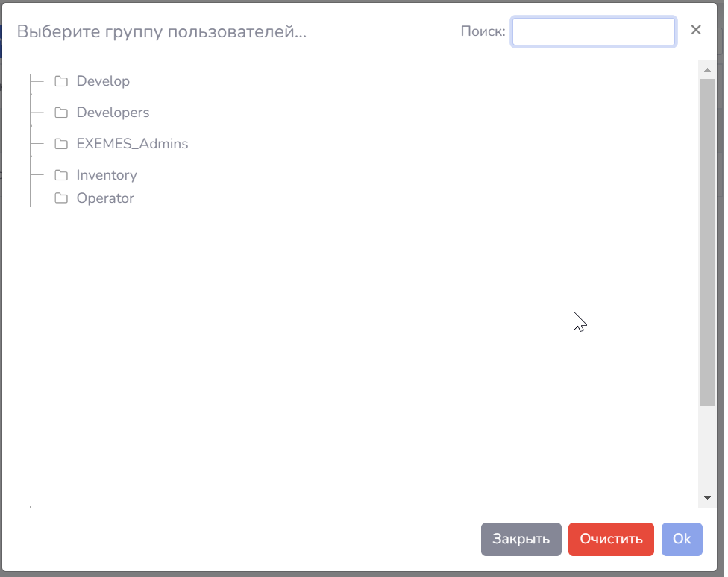Viewport: 728px width, 577px height.
Task: Click the vertical scrollbar thumb
Action: coord(707,242)
